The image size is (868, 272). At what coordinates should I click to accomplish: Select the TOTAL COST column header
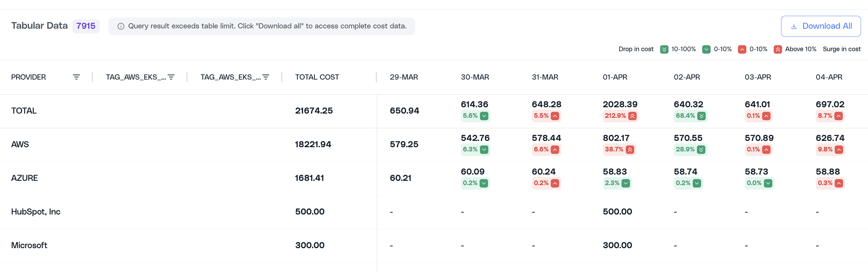(x=317, y=77)
